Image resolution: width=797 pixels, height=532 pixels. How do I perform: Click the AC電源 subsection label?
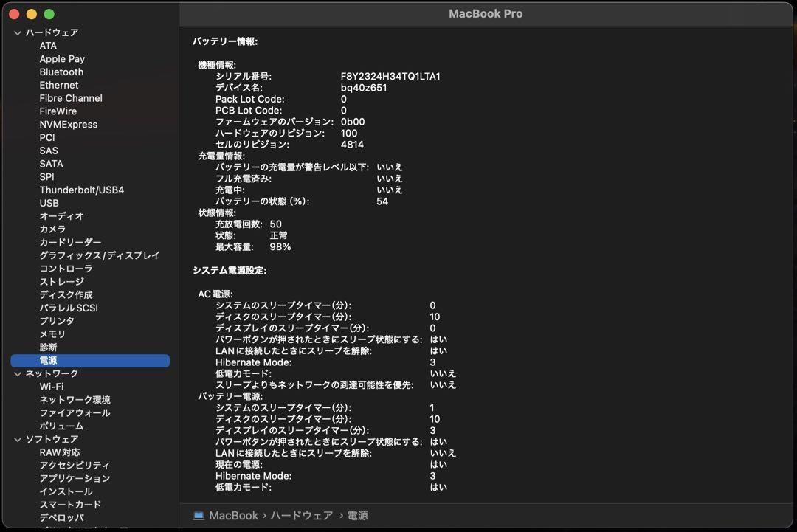point(215,294)
